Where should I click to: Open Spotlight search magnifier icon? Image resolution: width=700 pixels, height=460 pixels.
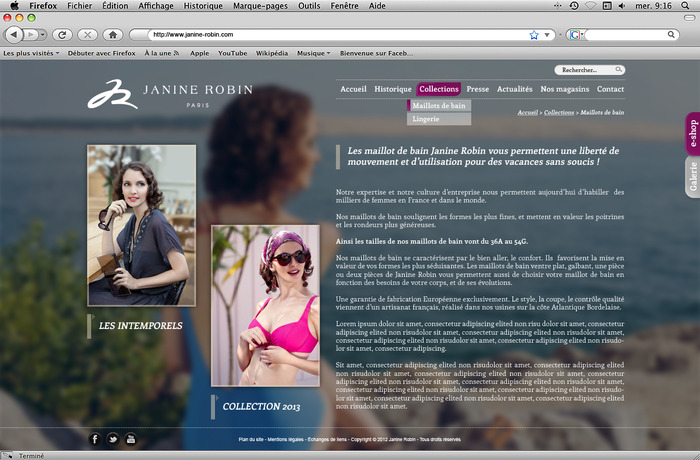point(685,5)
